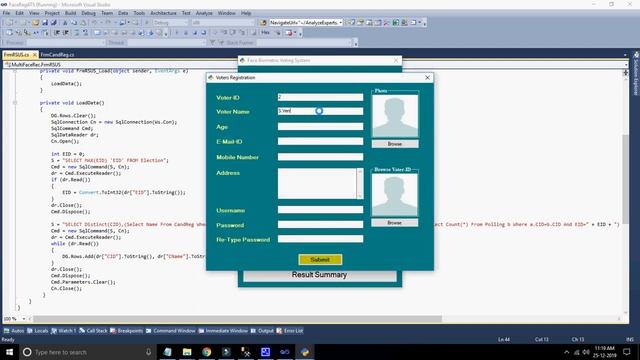The image size is (640, 360).
Task: Switch to the FrmCandReg.cs editor tab
Action: click(x=58, y=54)
